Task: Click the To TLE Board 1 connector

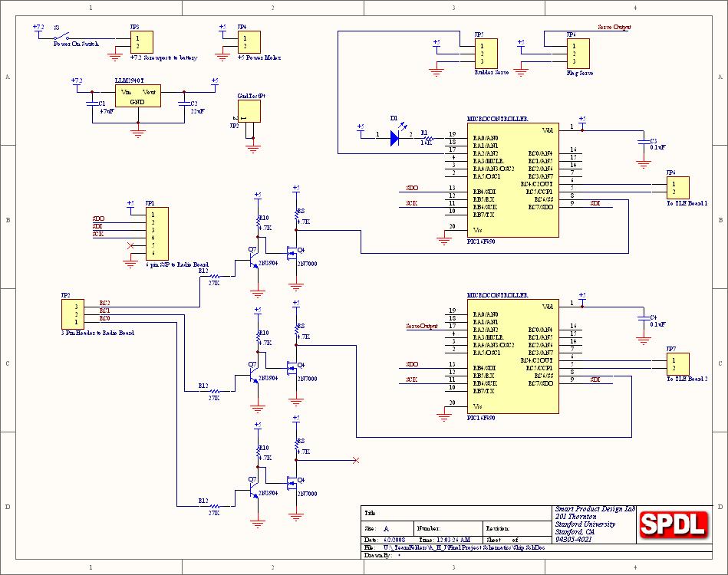Action: point(677,188)
